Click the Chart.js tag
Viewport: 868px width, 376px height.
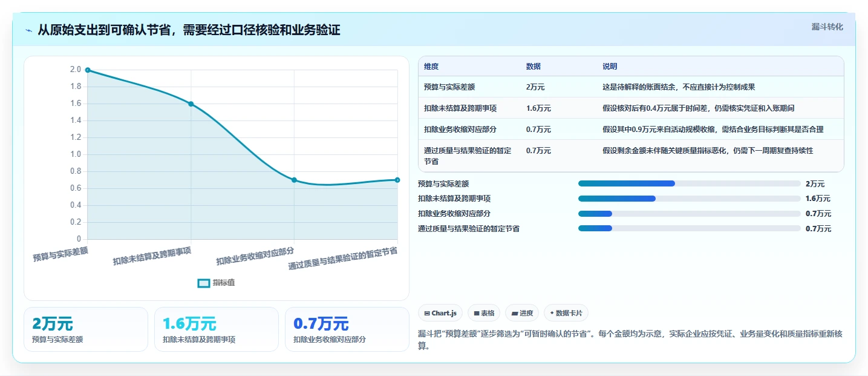tap(440, 313)
